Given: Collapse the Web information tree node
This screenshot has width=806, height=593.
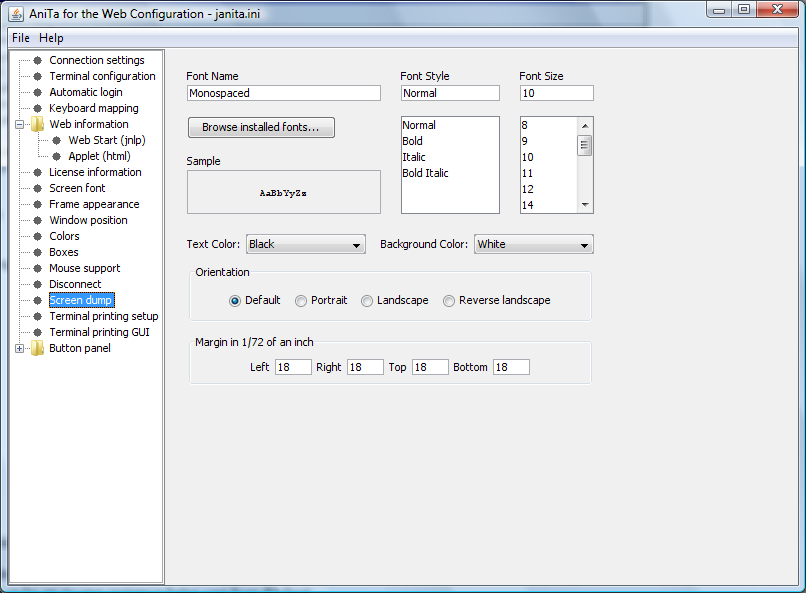Looking at the screenshot, I should click(20, 124).
